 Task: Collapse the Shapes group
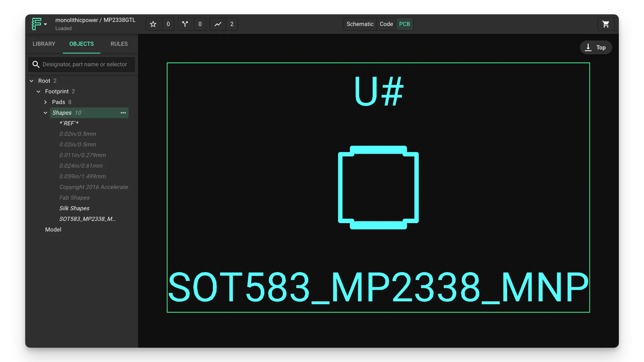(x=45, y=112)
